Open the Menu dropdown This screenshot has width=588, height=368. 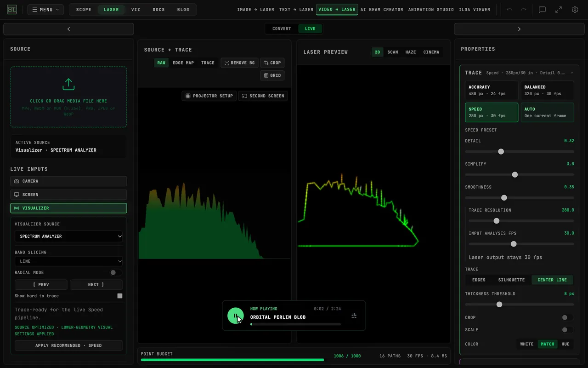(45, 10)
